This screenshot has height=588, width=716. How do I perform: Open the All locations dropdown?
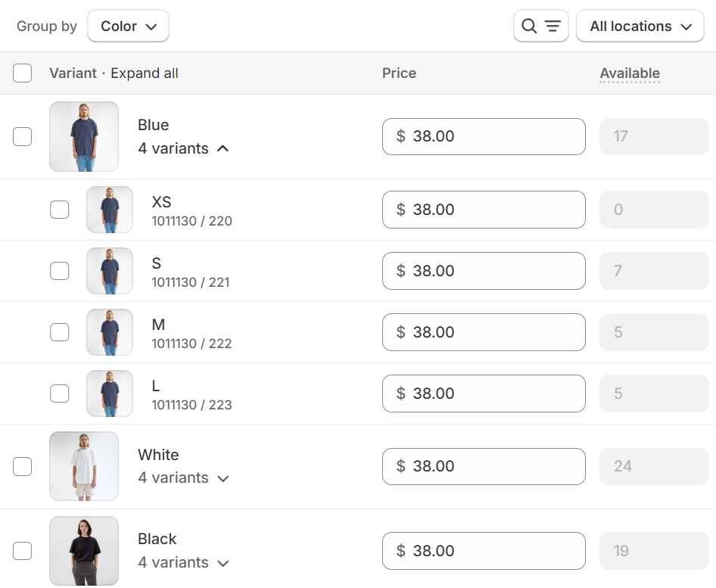[640, 26]
